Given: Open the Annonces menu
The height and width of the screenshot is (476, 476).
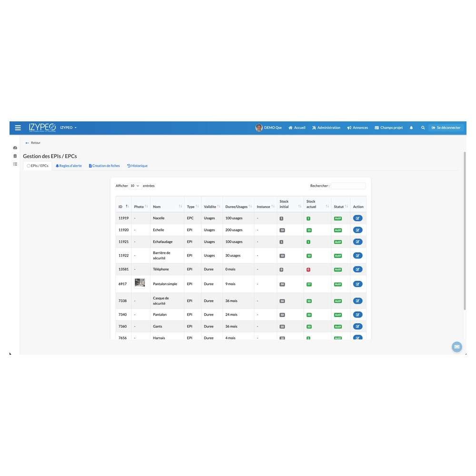Looking at the screenshot, I should click(x=357, y=128).
